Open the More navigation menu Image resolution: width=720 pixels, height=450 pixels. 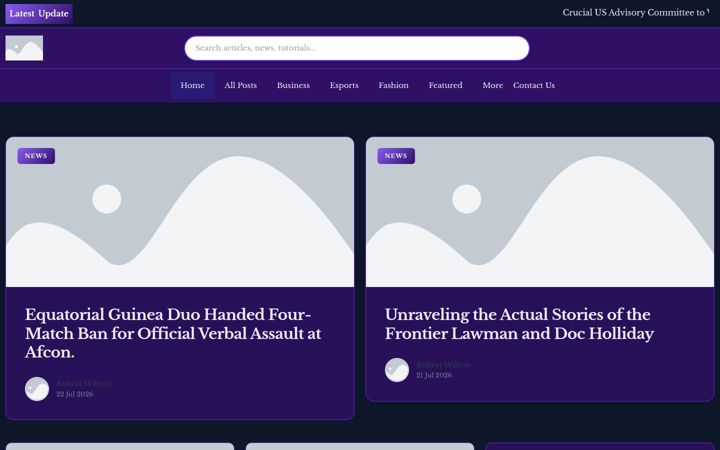pyautogui.click(x=493, y=85)
